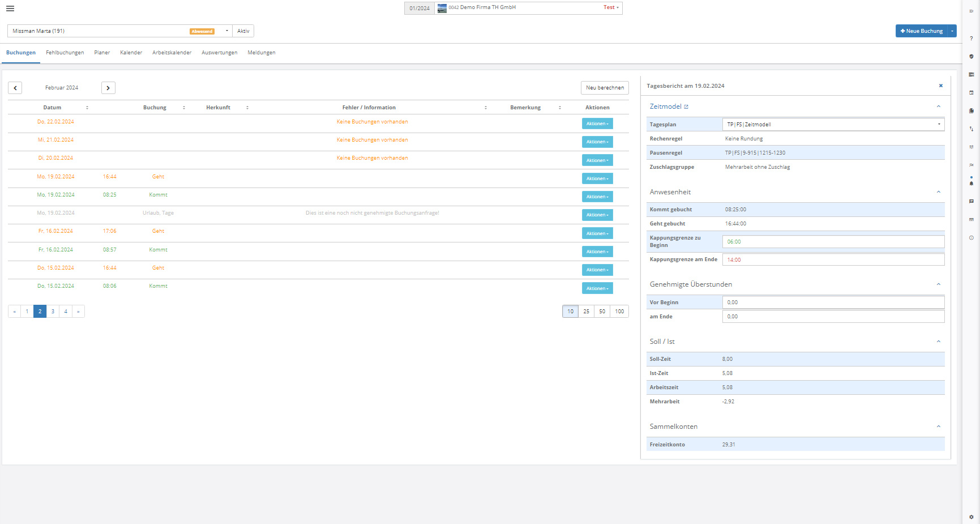The height and width of the screenshot is (524, 980).
Task: Open the notifications bell in sidebar
Action: (x=971, y=183)
